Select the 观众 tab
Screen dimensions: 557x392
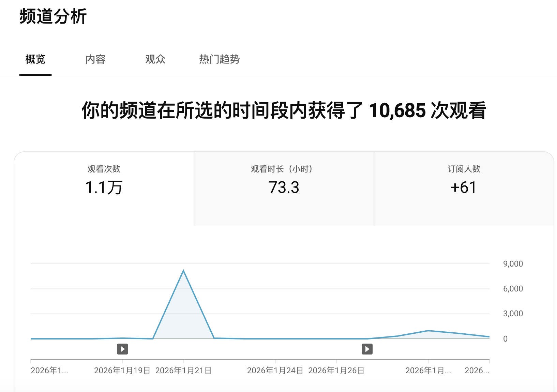[155, 59]
